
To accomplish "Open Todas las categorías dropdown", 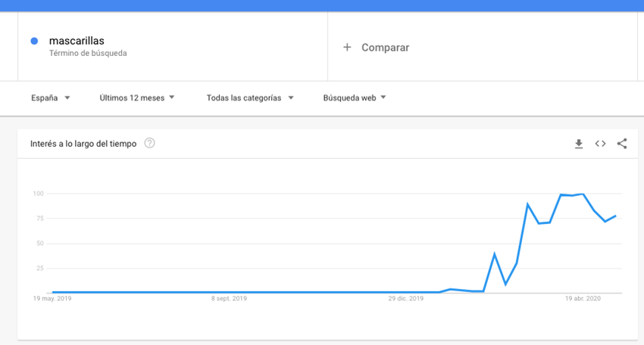I will point(250,98).
